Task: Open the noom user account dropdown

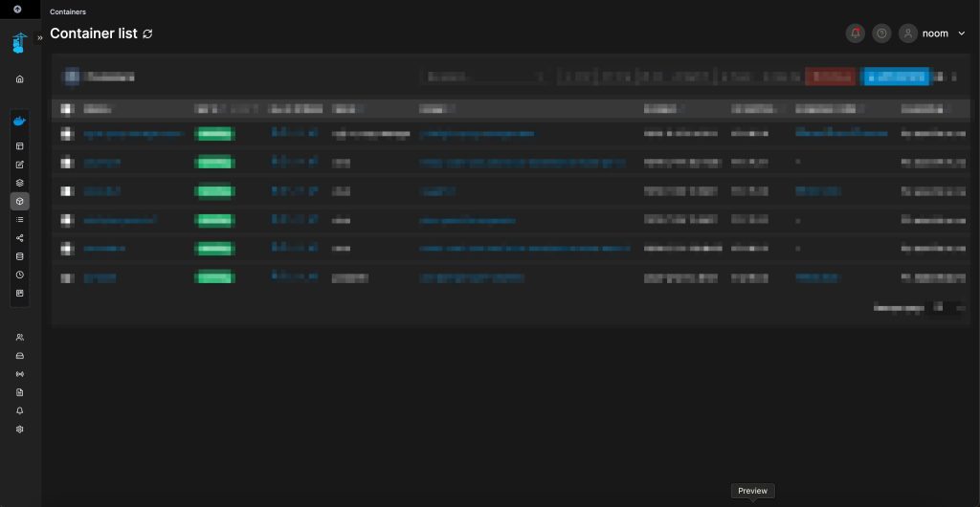Action: (933, 33)
